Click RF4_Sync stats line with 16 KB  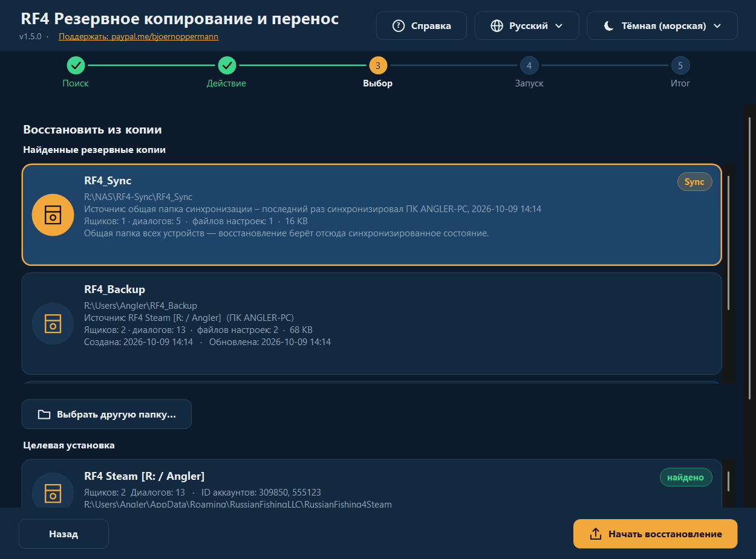tap(196, 221)
